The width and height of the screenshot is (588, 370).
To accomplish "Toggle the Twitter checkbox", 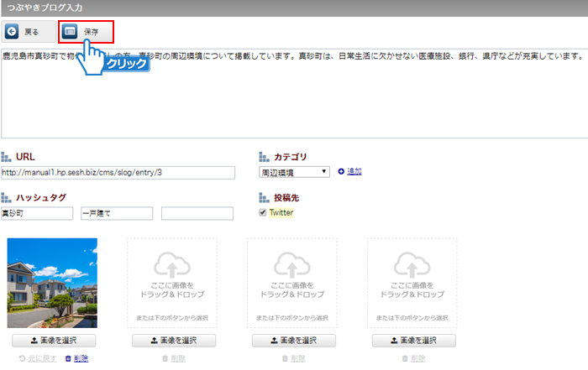I will (263, 213).
